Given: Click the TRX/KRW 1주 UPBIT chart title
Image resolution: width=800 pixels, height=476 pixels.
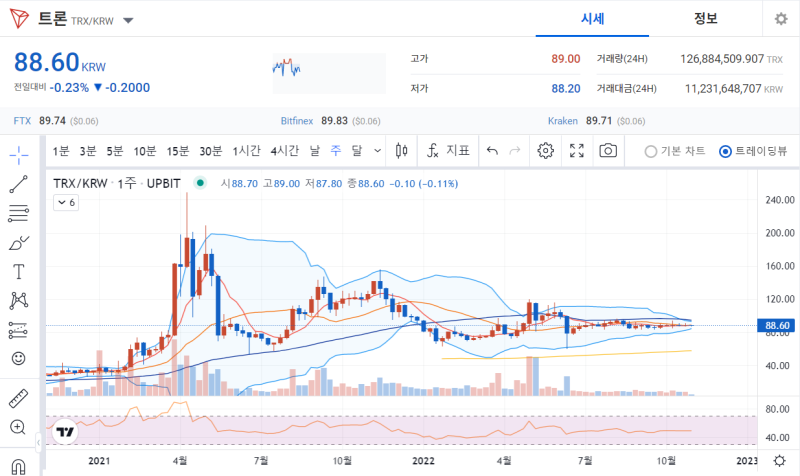Looking at the screenshot, I should click(117, 183).
